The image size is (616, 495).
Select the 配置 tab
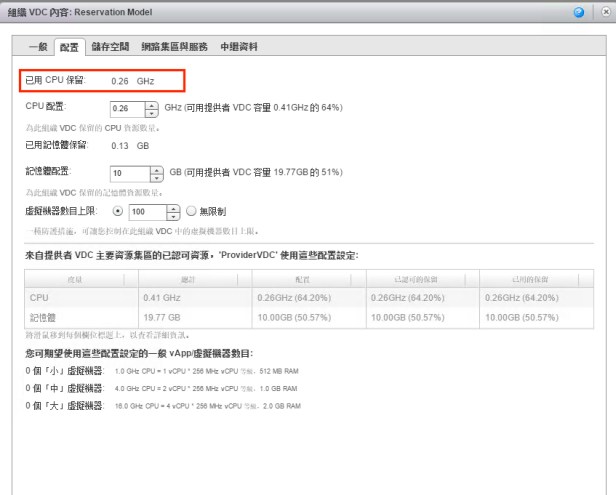[69, 47]
